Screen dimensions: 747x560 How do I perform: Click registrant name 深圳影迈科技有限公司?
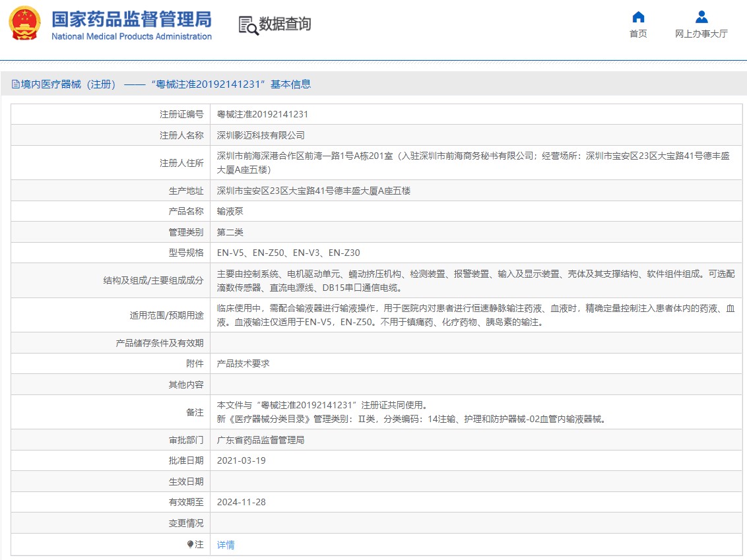pos(261,135)
